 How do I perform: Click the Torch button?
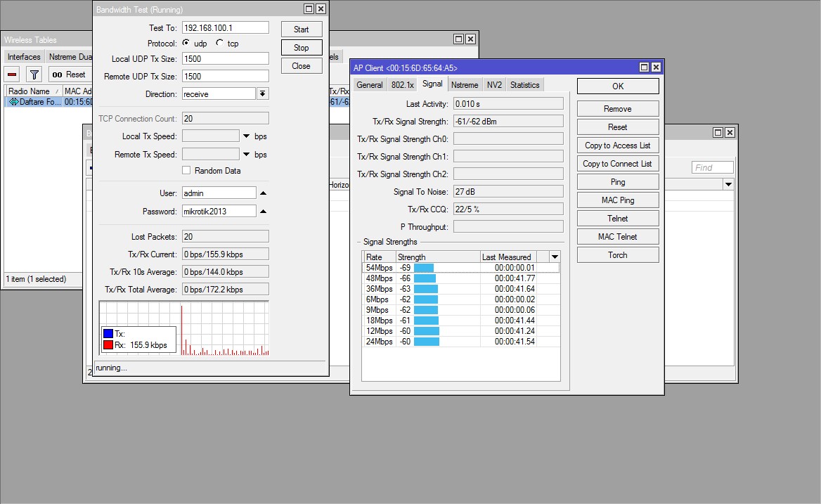pyautogui.click(x=617, y=254)
